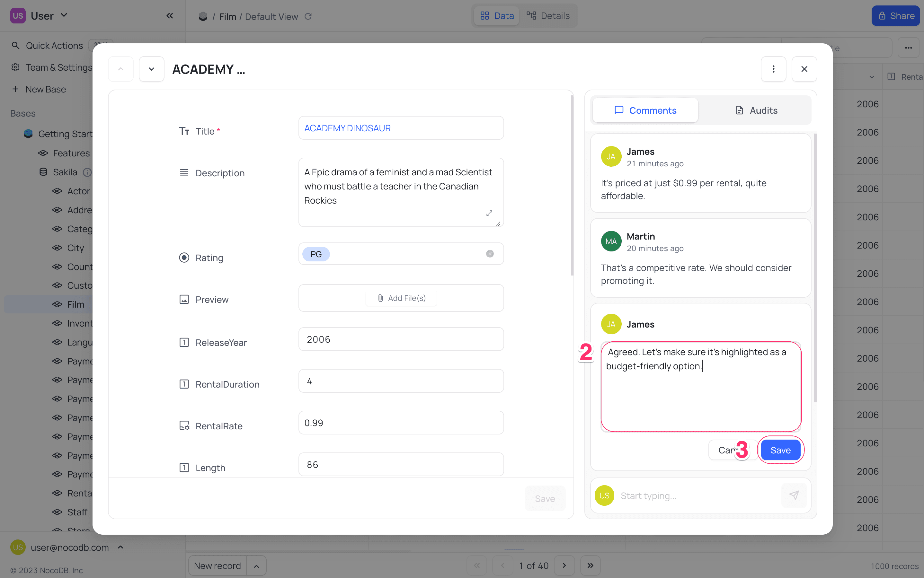Click Add File(s) in Preview field
This screenshot has height=578, width=924.
(401, 298)
